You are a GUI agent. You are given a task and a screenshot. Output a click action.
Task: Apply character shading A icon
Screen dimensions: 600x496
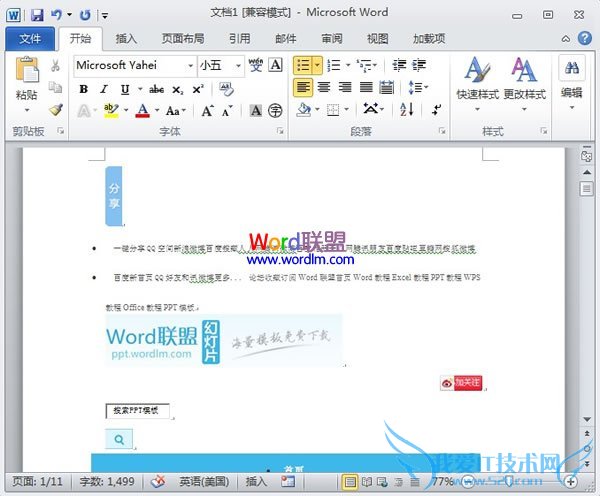tap(256, 111)
